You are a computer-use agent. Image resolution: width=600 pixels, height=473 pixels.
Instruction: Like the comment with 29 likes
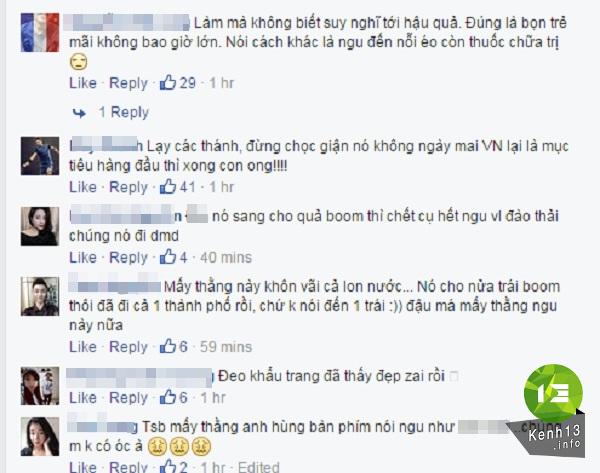(83, 83)
